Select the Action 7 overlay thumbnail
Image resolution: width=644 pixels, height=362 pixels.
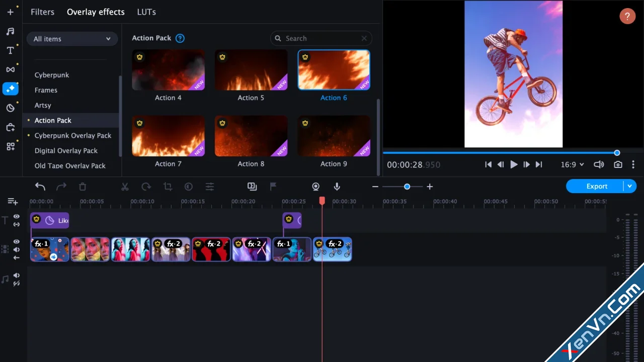tap(168, 136)
